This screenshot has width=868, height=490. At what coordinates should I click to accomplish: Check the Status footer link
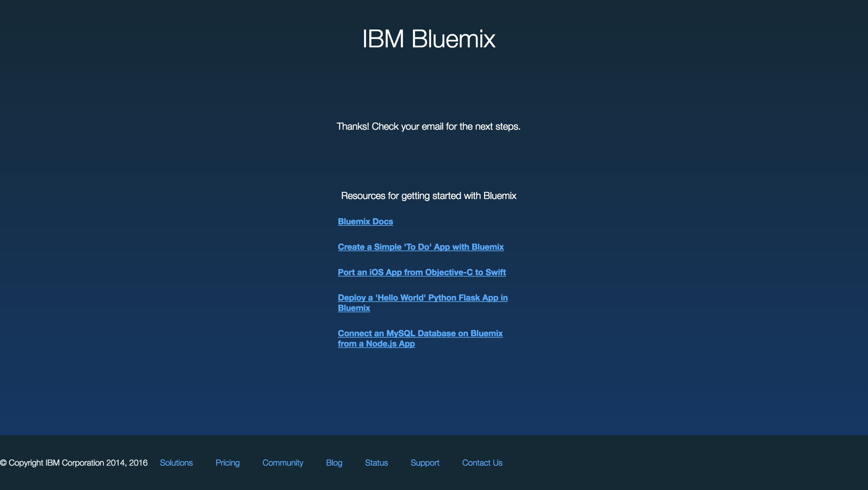point(376,463)
